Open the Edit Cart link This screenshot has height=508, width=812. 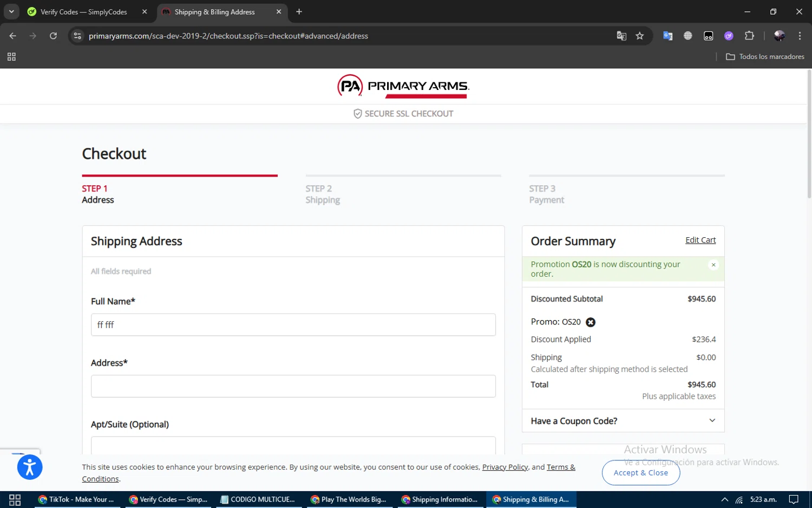(700, 240)
